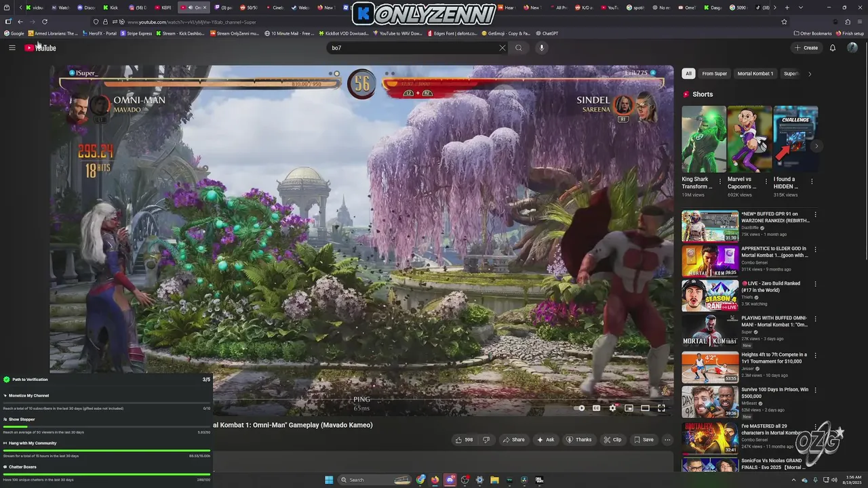The height and width of the screenshot is (488, 868).
Task: Bookmark this page with the star
Action: [x=784, y=22]
